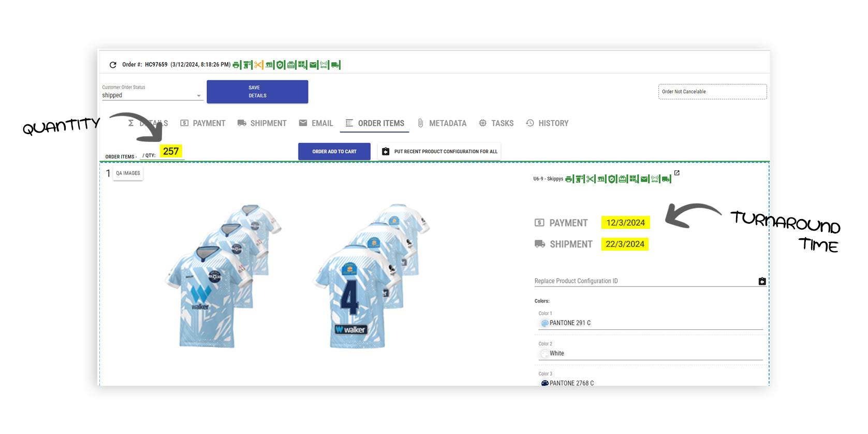Screen dimensions: 868x434
Task: Click the clipboard icon next to Replace Product Configuration ID
Action: (x=762, y=281)
